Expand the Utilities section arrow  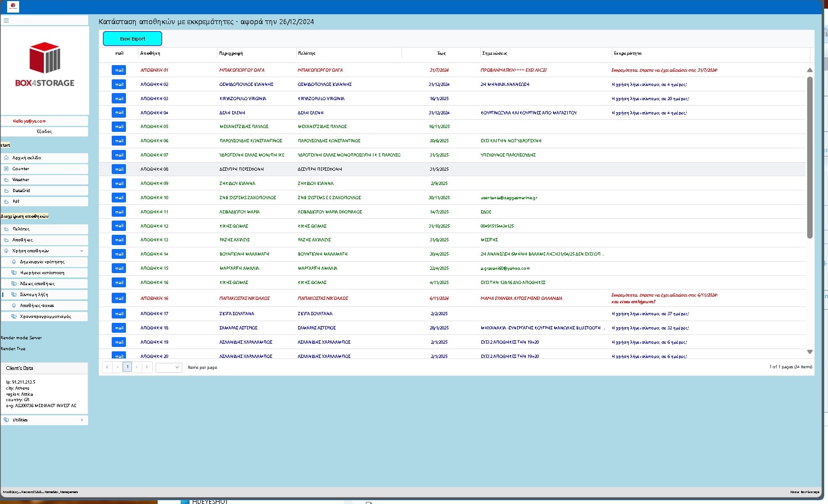(82, 420)
